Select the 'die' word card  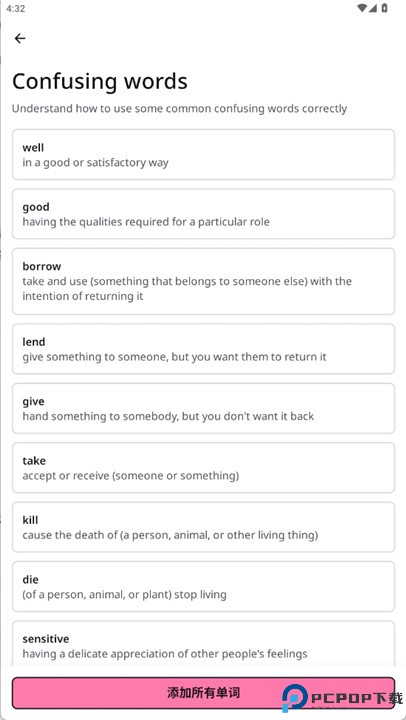(203, 586)
